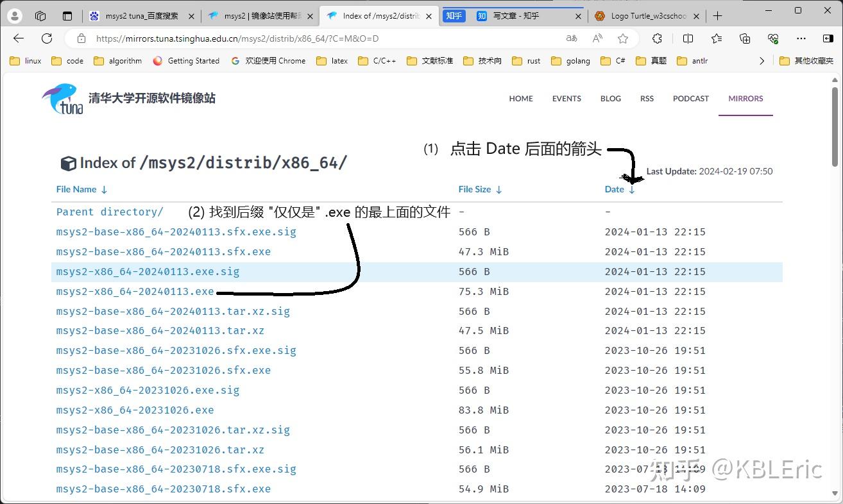Click the tuna mirror site logo

pyautogui.click(x=63, y=99)
